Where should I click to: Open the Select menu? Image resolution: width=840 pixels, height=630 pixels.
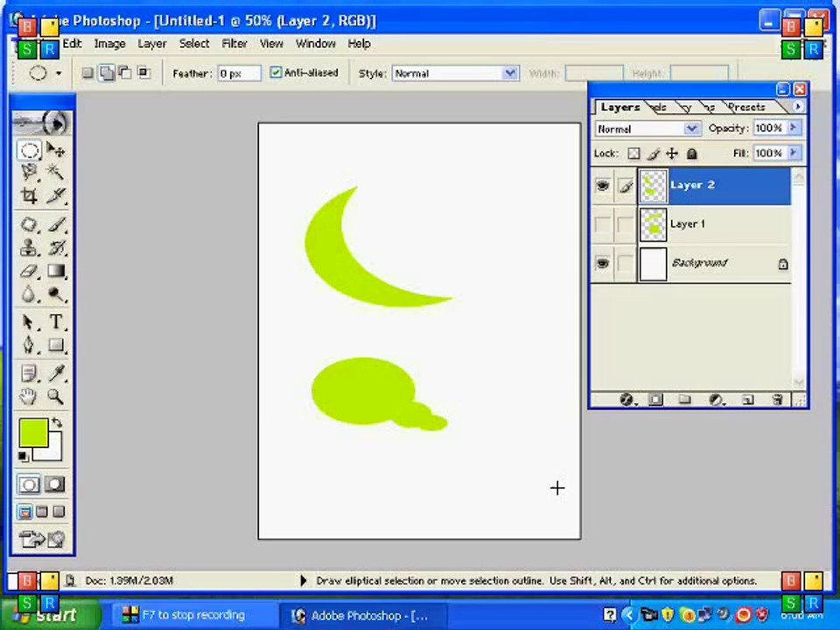point(194,44)
